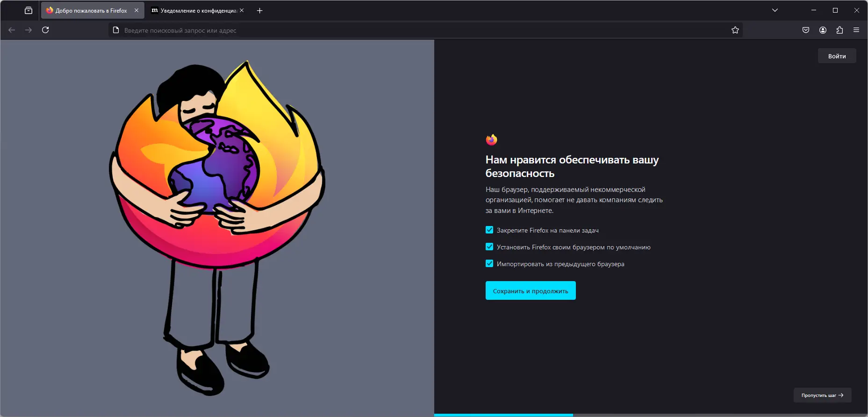The width and height of the screenshot is (868, 417).
Task: Switch to 'Добро пожаловать в Firefox' tab
Action: click(93, 10)
